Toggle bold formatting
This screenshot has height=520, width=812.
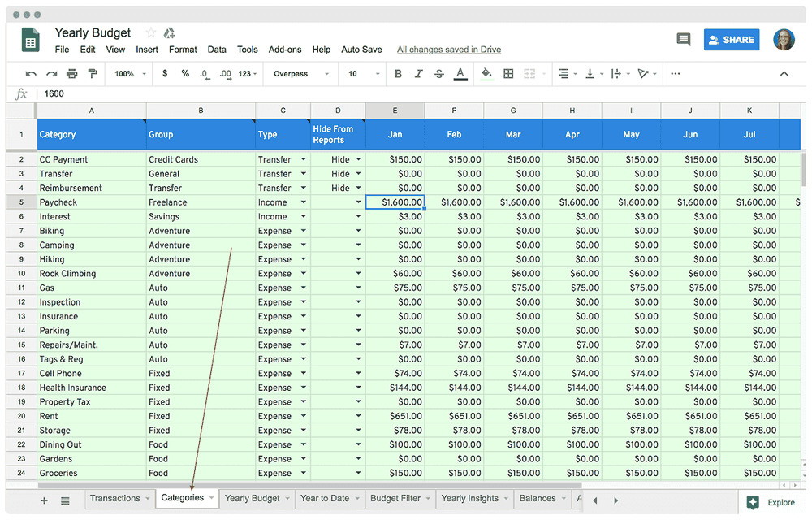[397, 73]
